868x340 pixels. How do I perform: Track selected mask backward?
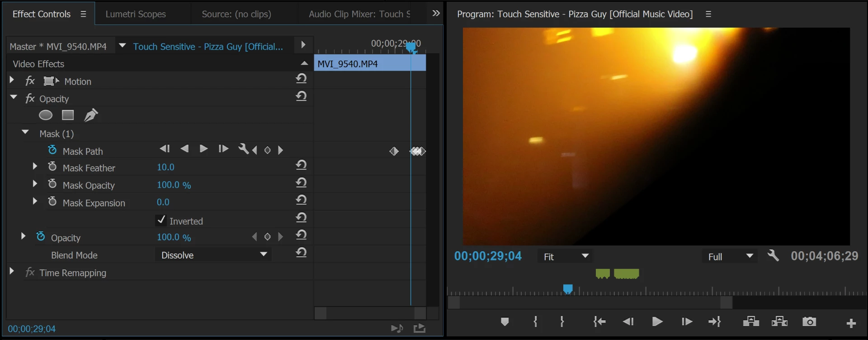click(x=184, y=148)
